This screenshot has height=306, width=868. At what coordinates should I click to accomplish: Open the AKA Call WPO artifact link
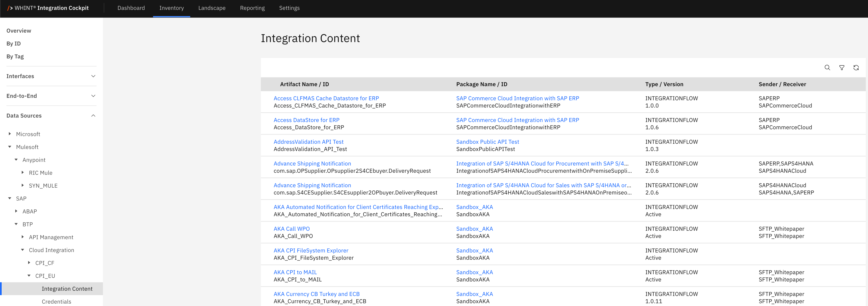pyautogui.click(x=291, y=229)
